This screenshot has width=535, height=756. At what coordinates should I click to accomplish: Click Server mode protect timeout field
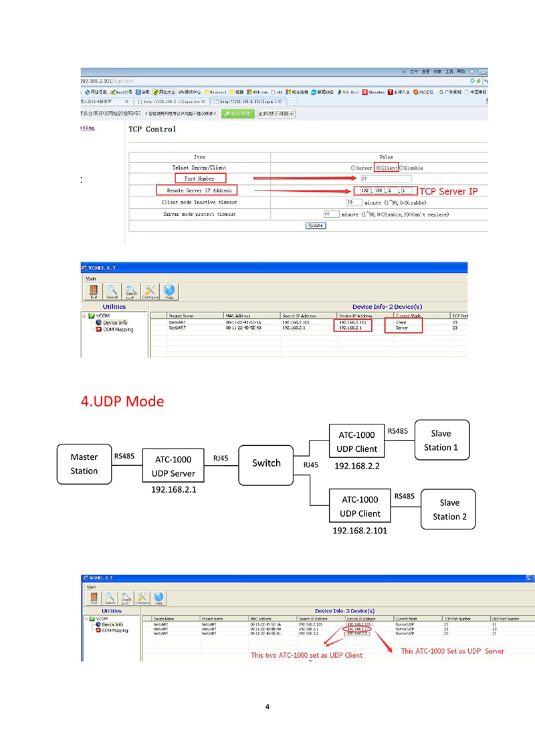332,214
